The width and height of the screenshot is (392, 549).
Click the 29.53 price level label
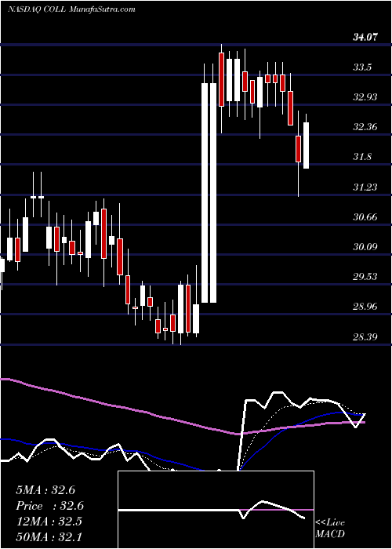365,277
